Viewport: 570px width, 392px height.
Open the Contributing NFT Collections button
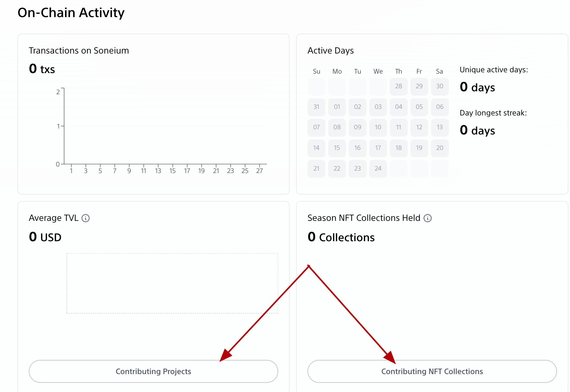pos(432,371)
